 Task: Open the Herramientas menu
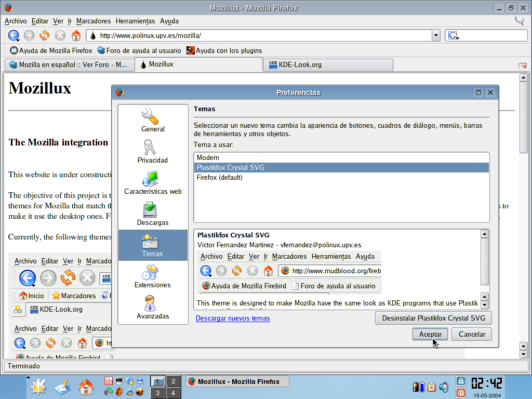coord(135,21)
